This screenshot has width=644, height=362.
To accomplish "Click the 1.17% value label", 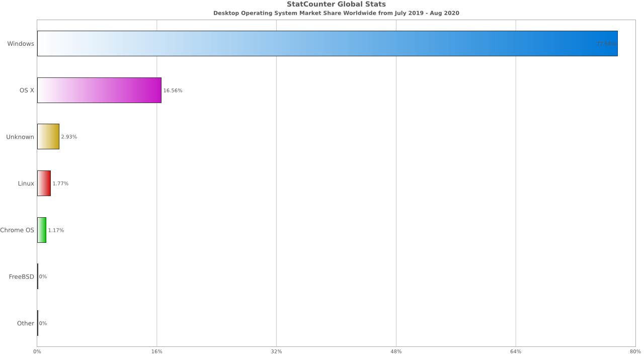I will (x=56, y=230).
